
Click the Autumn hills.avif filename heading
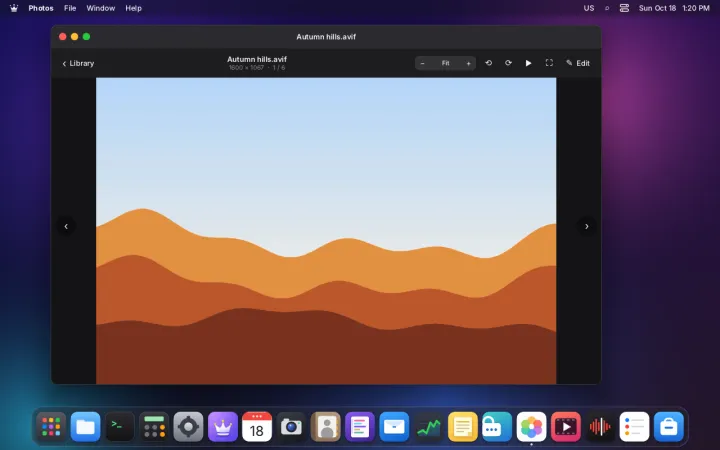(x=257, y=59)
